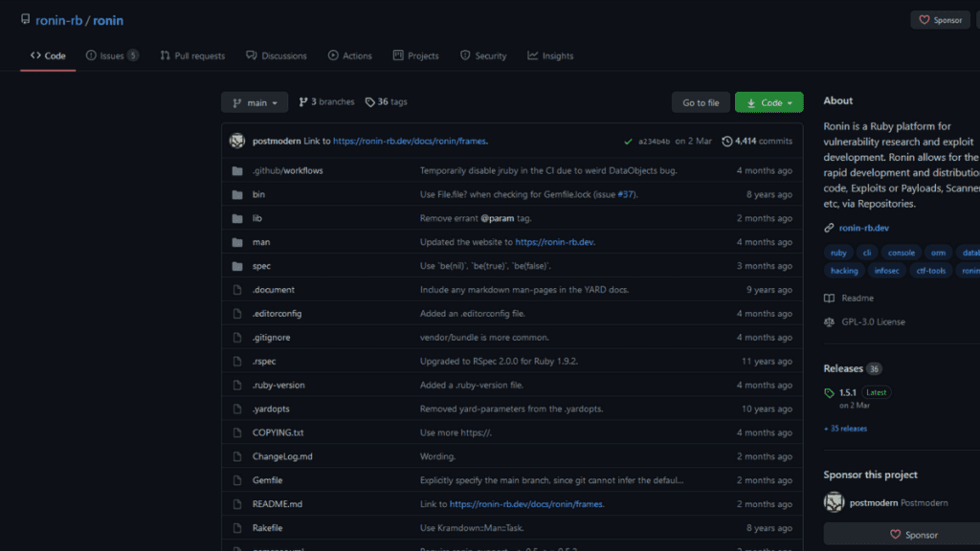Open the COPYING.txt file name

(x=278, y=432)
